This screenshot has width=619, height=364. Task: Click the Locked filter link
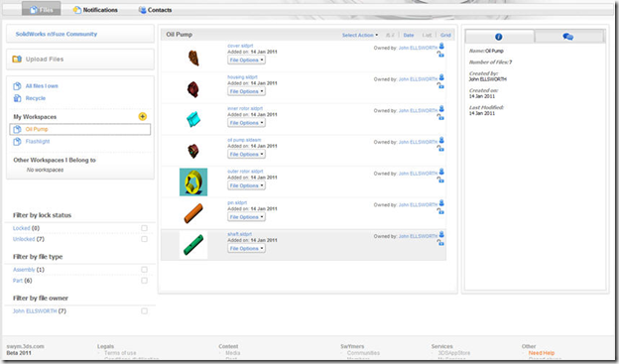(21, 228)
